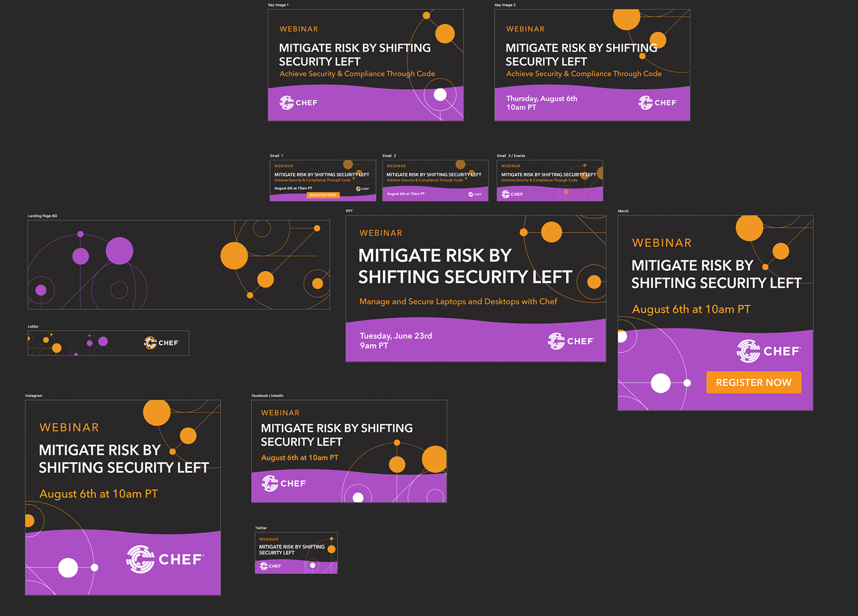The width and height of the screenshot is (858, 616).
Task: Click the Chef logo in the Lobby banner
Action: click(x=161, y=343)
